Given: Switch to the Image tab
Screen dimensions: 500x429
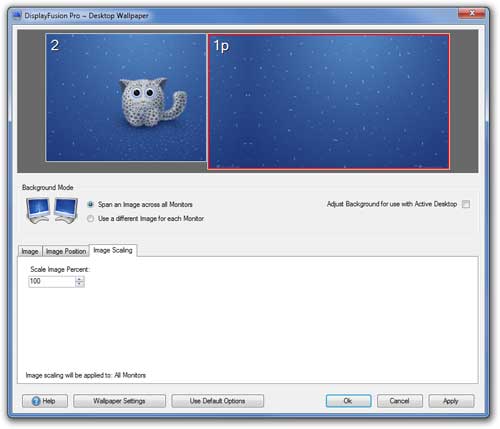Looking at the screenshot, I should pyautogui.click(x=30, y=251).
